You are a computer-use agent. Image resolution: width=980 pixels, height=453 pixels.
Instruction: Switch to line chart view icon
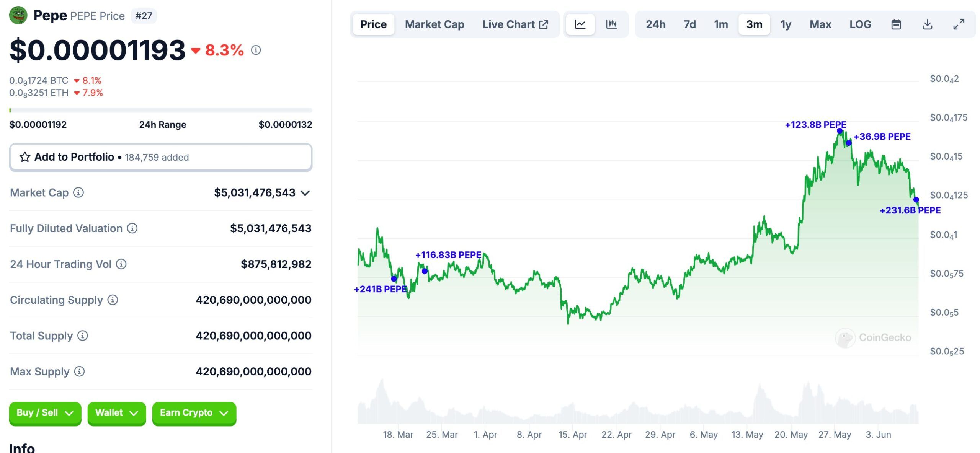[580, 24]
